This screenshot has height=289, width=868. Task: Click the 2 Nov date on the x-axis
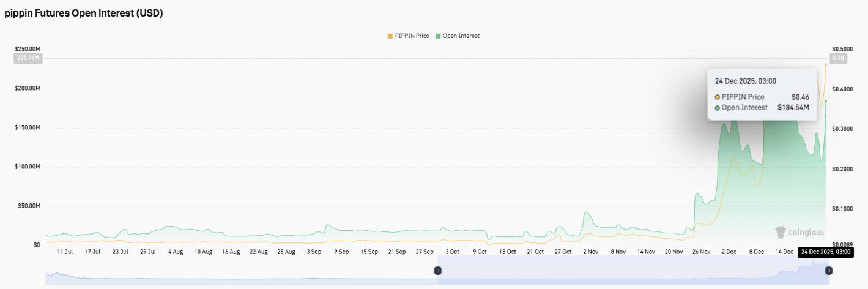coord(590,252)
